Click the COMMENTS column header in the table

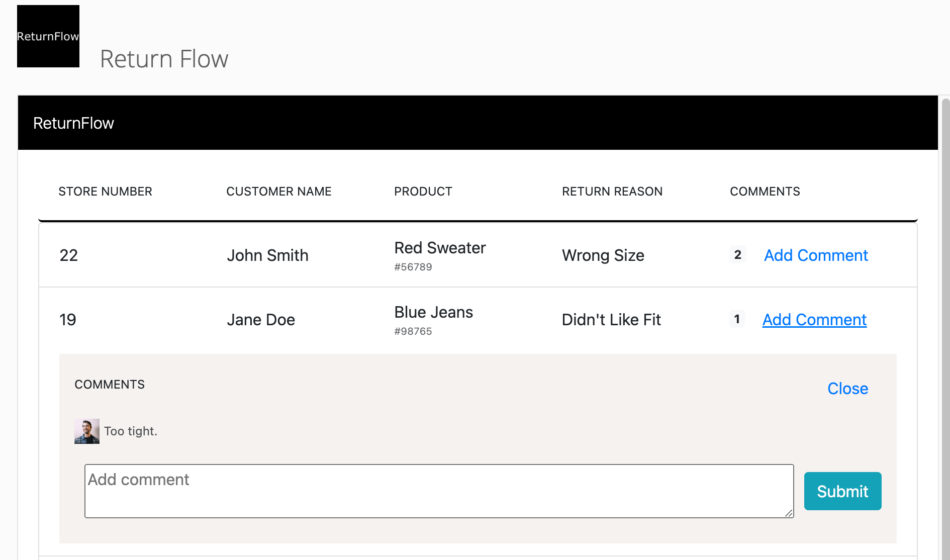pyautogui.click(x=765, y=192)
